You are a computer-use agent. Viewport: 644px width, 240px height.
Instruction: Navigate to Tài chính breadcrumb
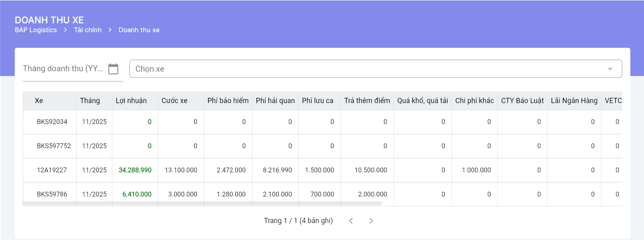point(88,30)
